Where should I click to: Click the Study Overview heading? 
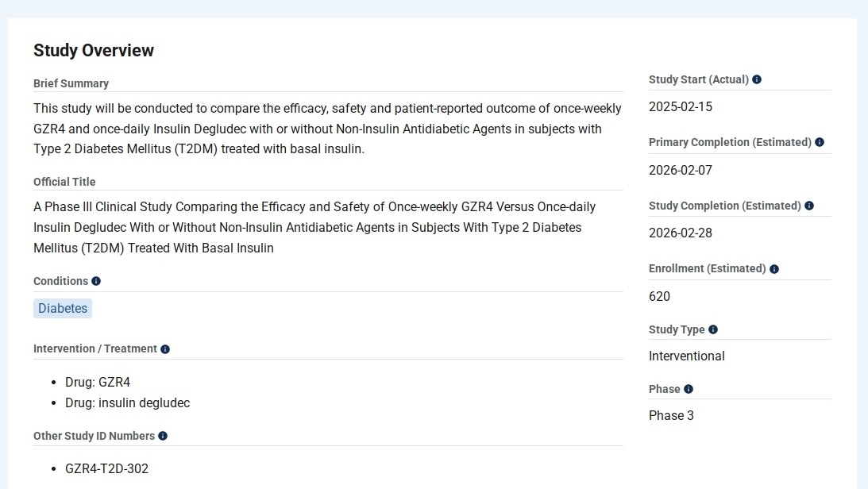click(x=94, y=51)
